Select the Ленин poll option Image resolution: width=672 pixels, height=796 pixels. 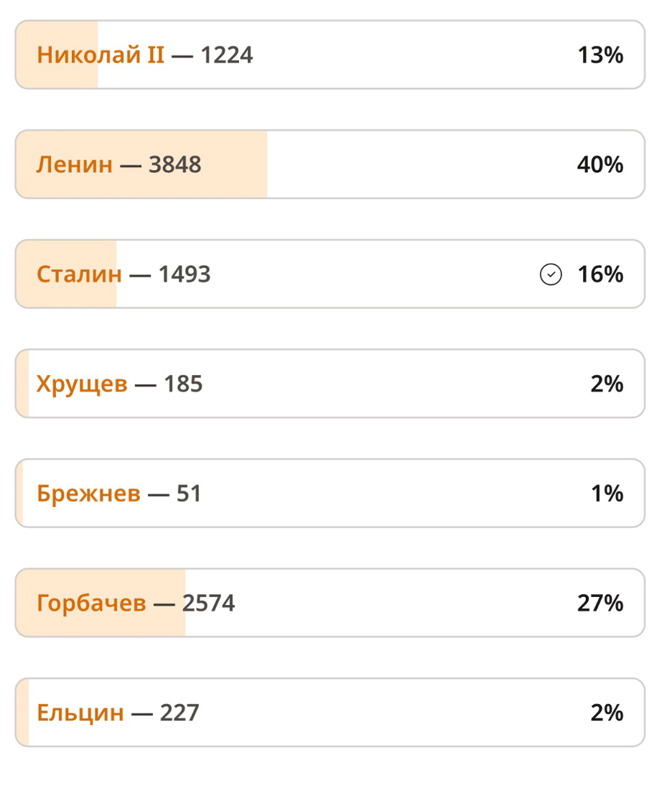coord(330,165)
